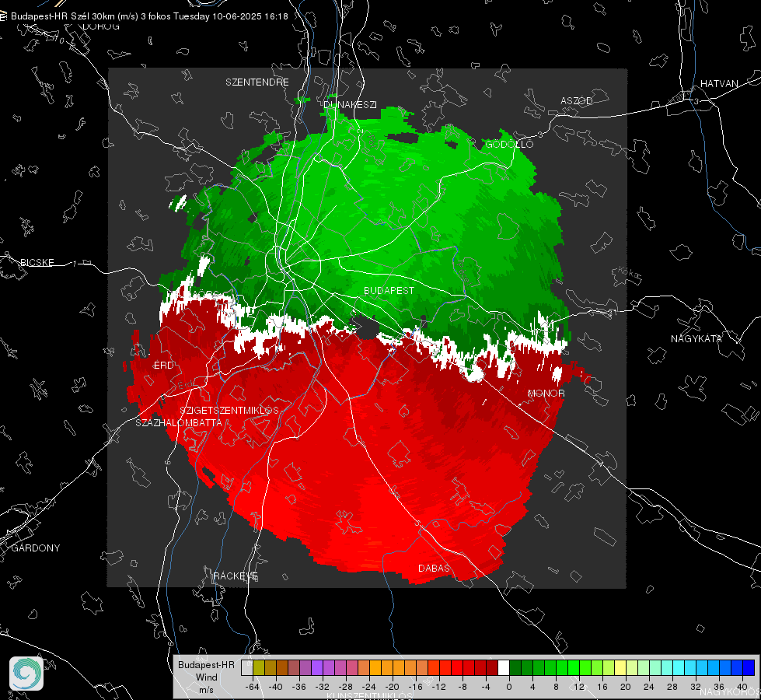Click the ASZOD map label
The width and height of the screenshot is (761, 700).
tap(577, 100)
